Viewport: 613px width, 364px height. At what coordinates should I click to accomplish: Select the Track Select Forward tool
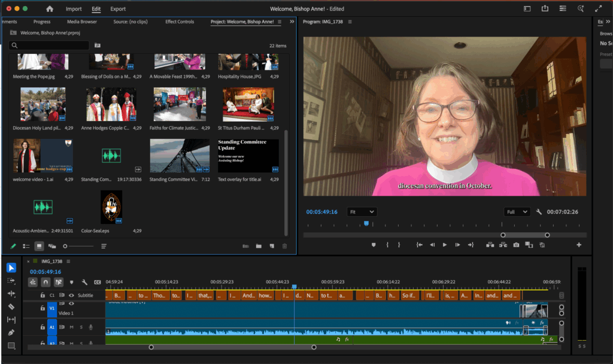11,281
